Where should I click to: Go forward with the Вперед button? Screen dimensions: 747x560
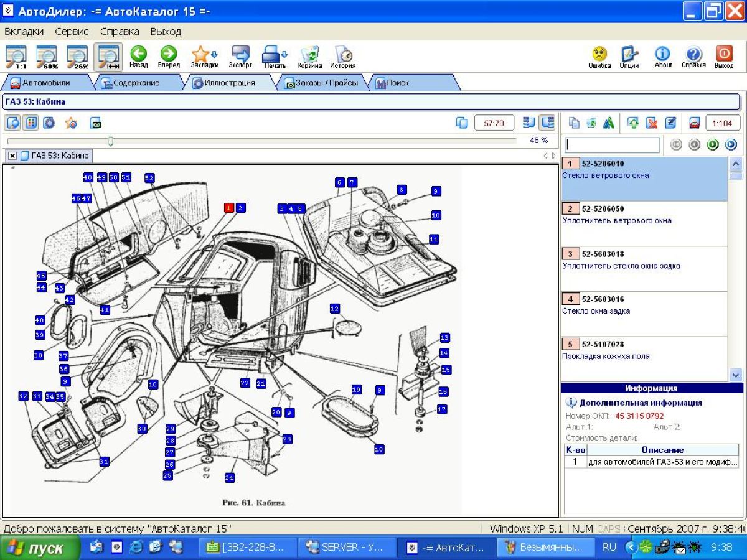coord(169,57)
